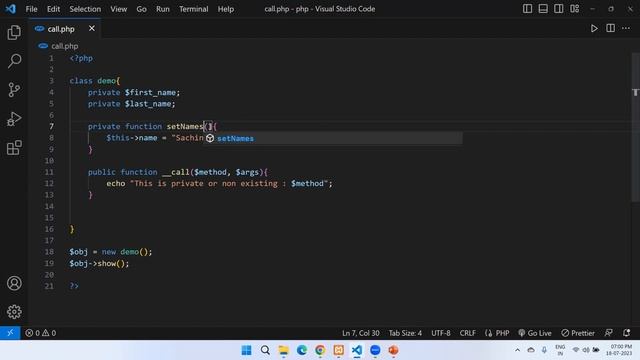Toggle the secondary side bar layout button
Screen dimensions: 640x360
pyautogui.click(x=558, y=9)
